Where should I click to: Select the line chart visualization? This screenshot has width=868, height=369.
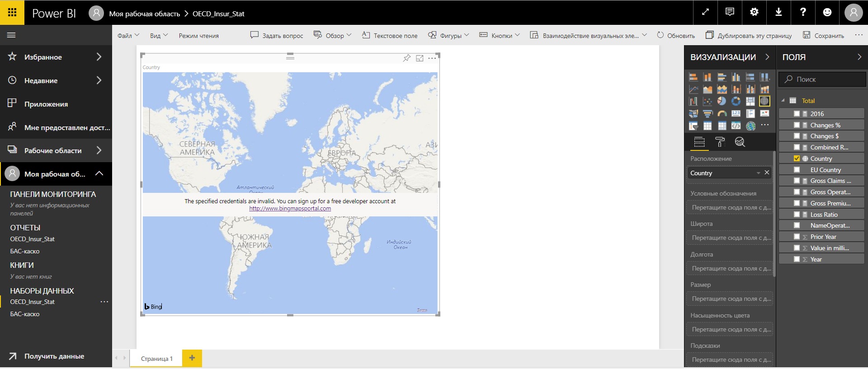click(x=693, y=89)
